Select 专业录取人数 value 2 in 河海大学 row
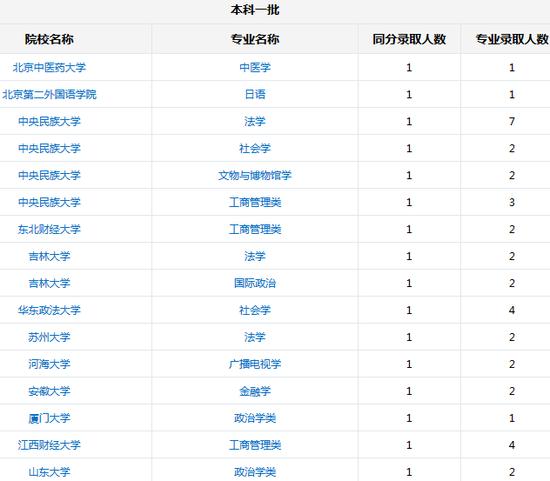 pyautogui.click(x=512, y=364)
